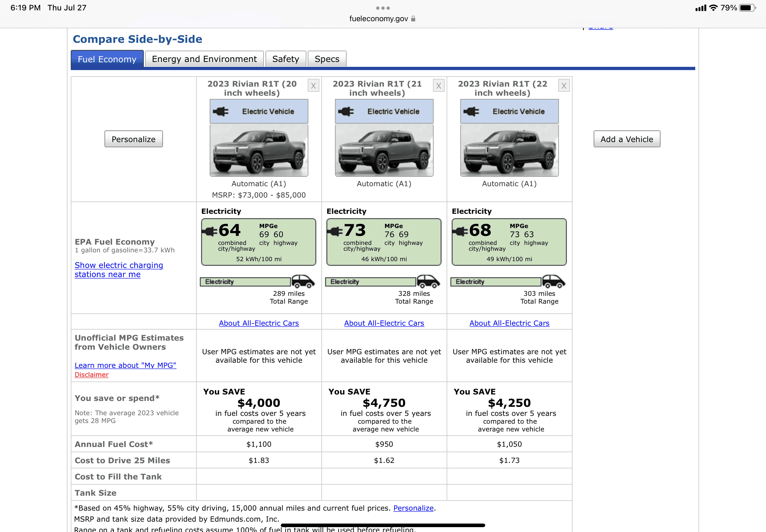
Task: Select the Safety tab
Action: [285, 59]
